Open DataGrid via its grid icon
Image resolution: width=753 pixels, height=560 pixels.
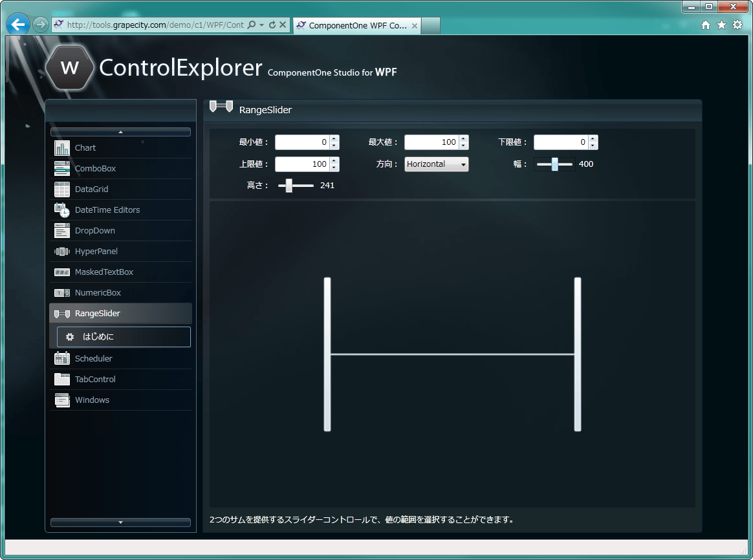tap(61, 189)
